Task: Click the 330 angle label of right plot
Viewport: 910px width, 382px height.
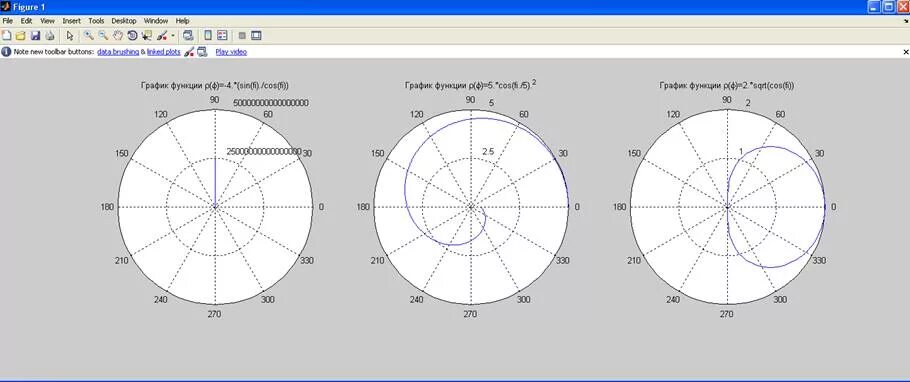Action: 819,261
